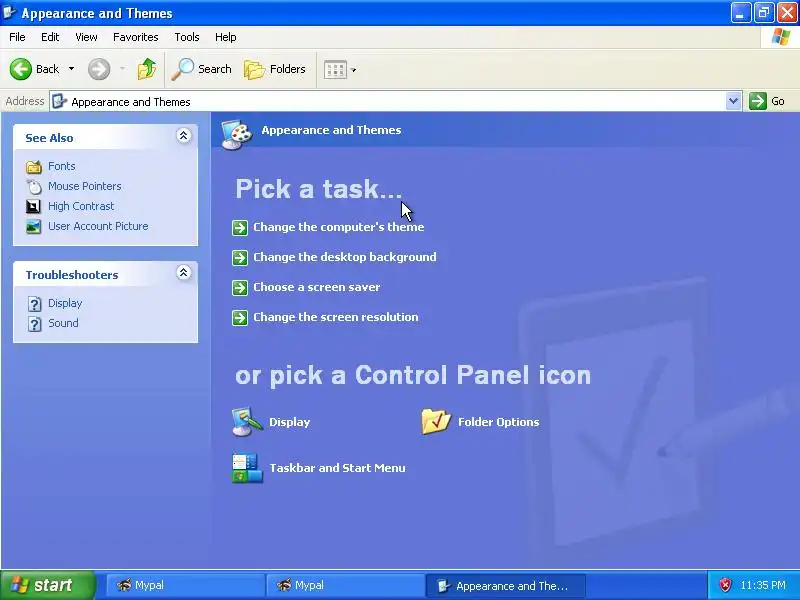Click the Display troubleshooter question-mark icon
This screenshot has height=600, width=800.
34,304
